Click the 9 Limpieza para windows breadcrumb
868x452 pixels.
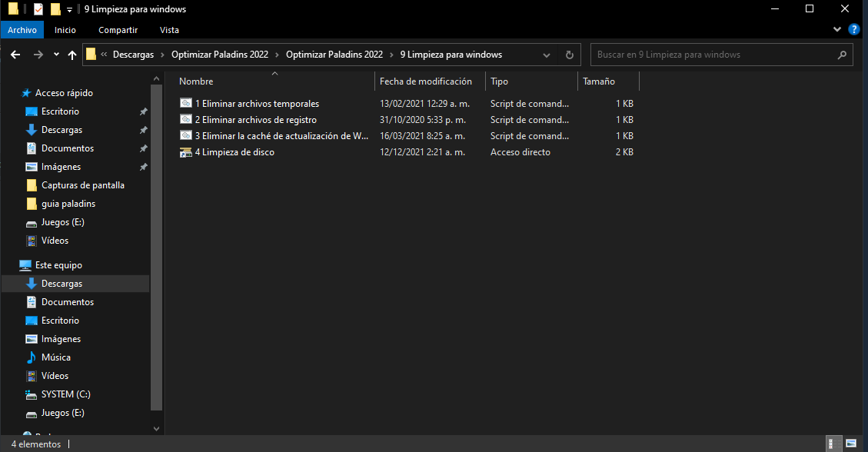451,55
